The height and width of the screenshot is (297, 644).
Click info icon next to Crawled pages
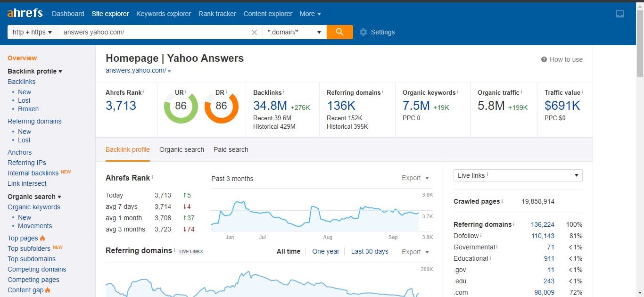pyautogui.click(x=502, y=201)
